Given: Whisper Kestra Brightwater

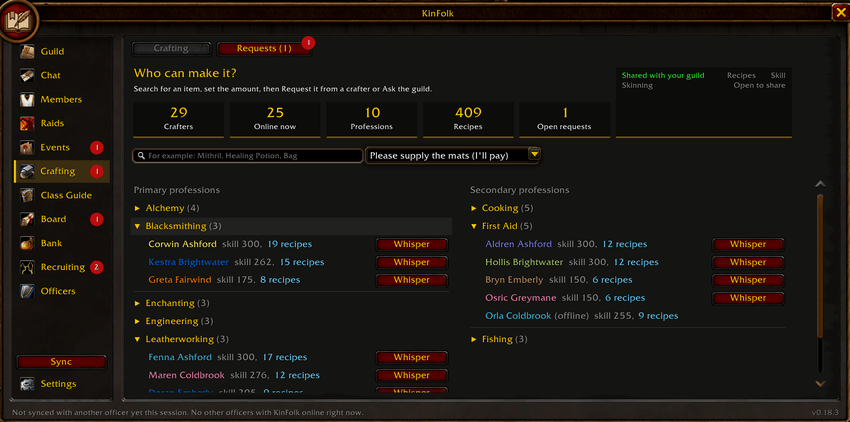Looking at the screenshot, I should pyautogui.click(x=411, y=262).
